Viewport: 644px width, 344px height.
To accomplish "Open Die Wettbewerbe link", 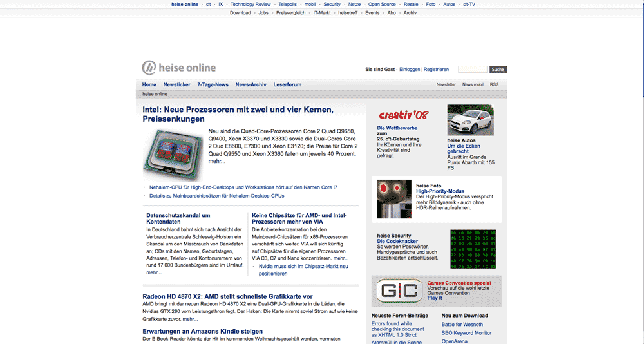I will click(x=397, y=128).
